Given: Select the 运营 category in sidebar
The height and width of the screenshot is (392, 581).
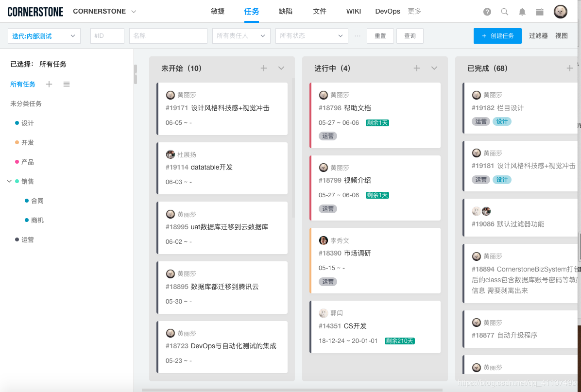Looking at the screenshot, I should coord(27,240).
